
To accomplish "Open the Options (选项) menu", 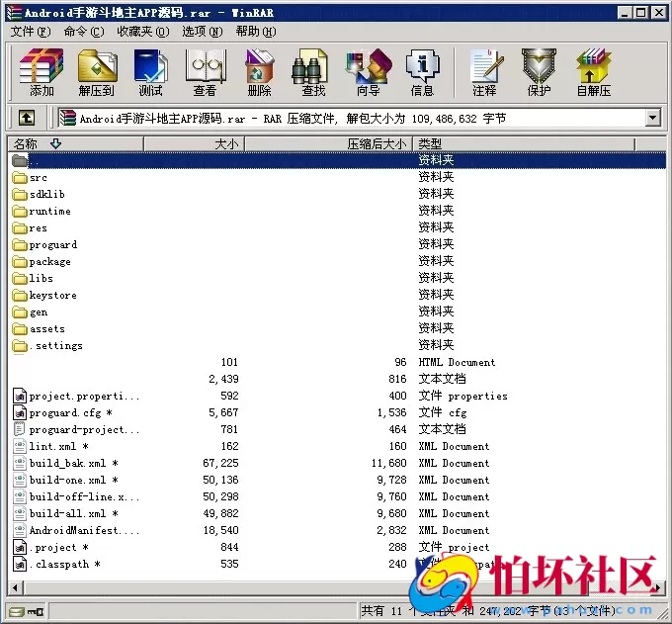I will [202, 32].
